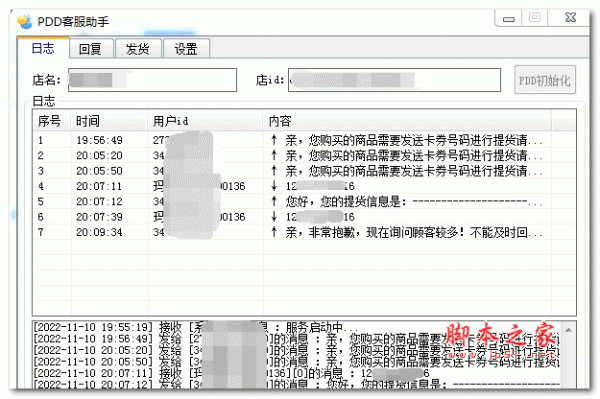Viewport: 600px width, 399px height.
Task: Select log row with time 19:56:49
Action: [x=304, y=140]
